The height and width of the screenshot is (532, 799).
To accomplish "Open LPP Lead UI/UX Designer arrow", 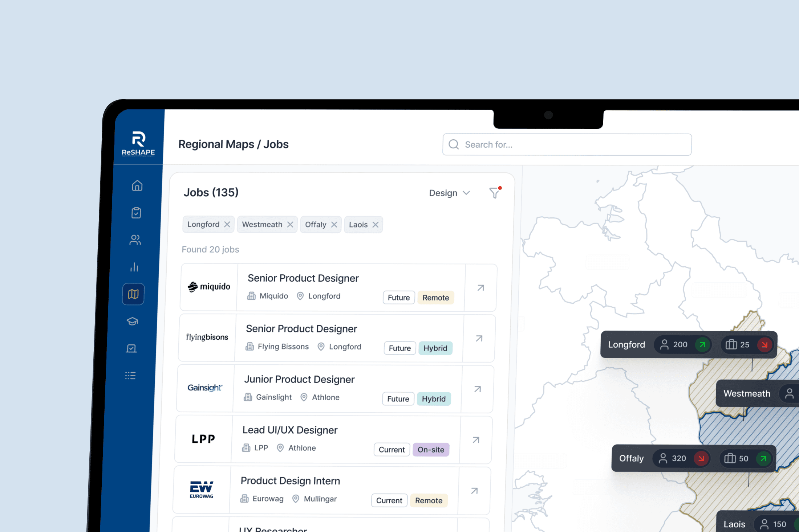I will click(476, 440).
